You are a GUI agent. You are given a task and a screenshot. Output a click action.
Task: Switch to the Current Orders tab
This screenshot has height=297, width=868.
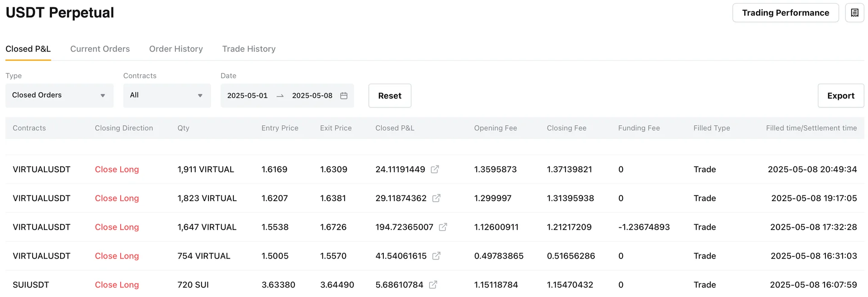pyautogui.click(x=100, y=49)
